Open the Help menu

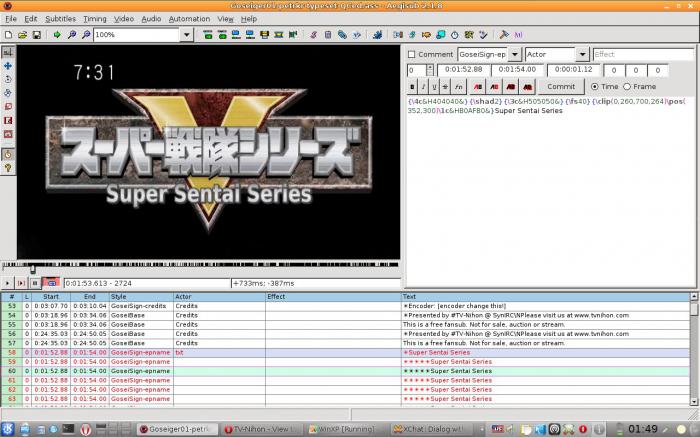[x=249, y=19]
